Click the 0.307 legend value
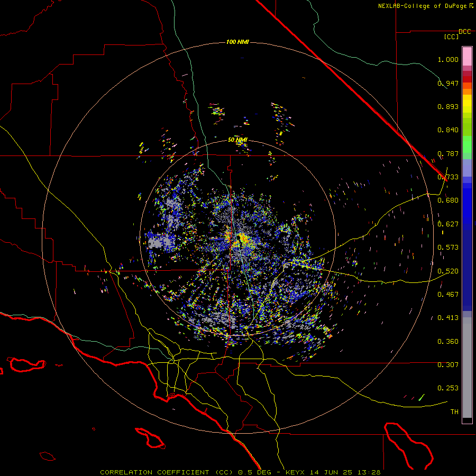This screenshot has width=476, height=476. (448, 365)
